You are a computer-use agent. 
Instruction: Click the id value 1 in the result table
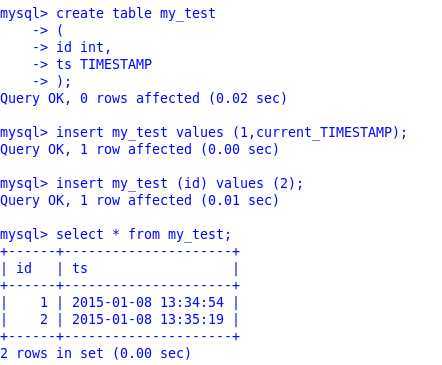pyautogui.click(x=44, y=302)
